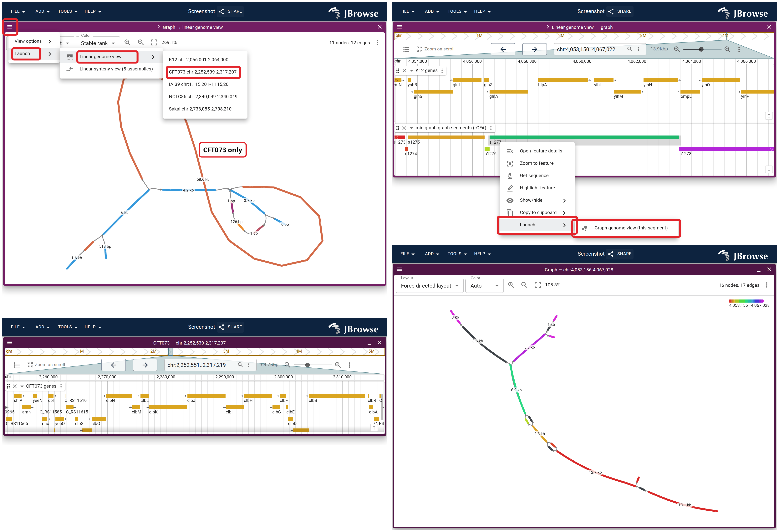Screen dimensions: 779x532
Task: Open hamburger menu in Graph linear genome view
Action: (10, 27)
